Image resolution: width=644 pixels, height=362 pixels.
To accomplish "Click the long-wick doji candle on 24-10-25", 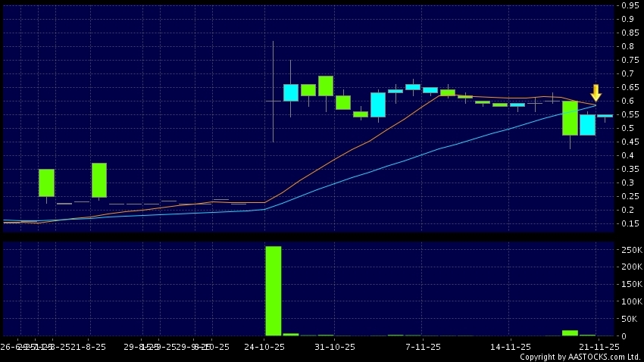I will 273,100.
